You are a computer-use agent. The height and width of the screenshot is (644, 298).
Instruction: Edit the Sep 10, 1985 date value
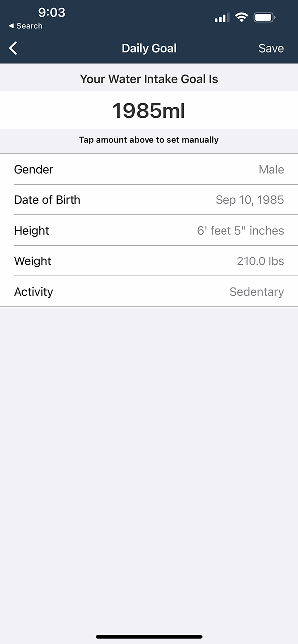[249, 200]
